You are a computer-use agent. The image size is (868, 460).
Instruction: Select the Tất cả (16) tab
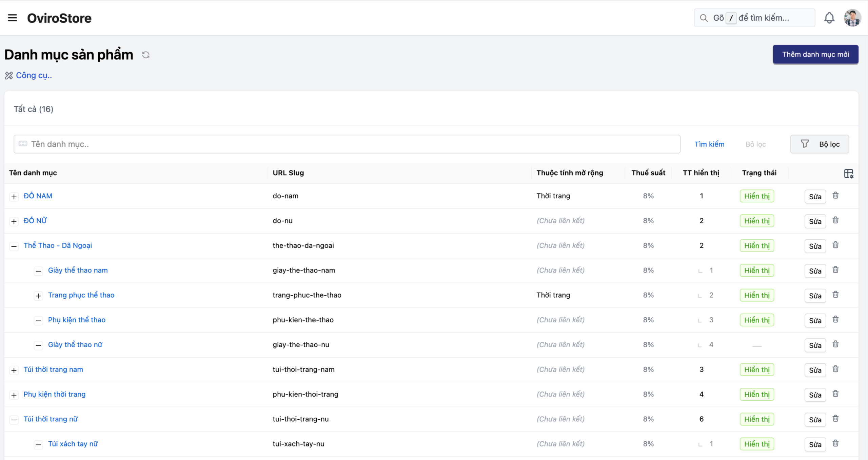pos(34,109)
